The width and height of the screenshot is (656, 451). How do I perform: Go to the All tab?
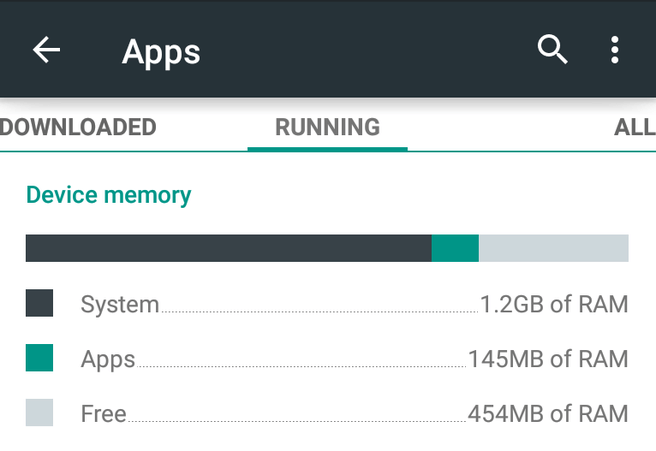634,127
